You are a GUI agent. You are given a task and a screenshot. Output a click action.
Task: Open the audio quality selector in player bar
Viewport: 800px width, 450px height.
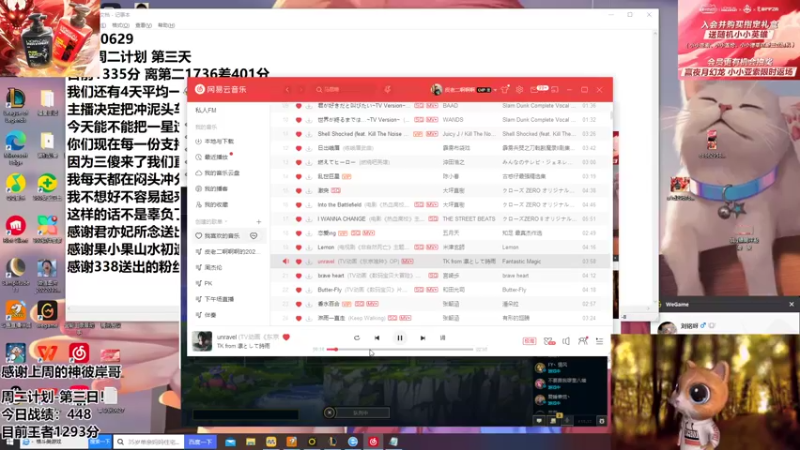click(529, 341)
